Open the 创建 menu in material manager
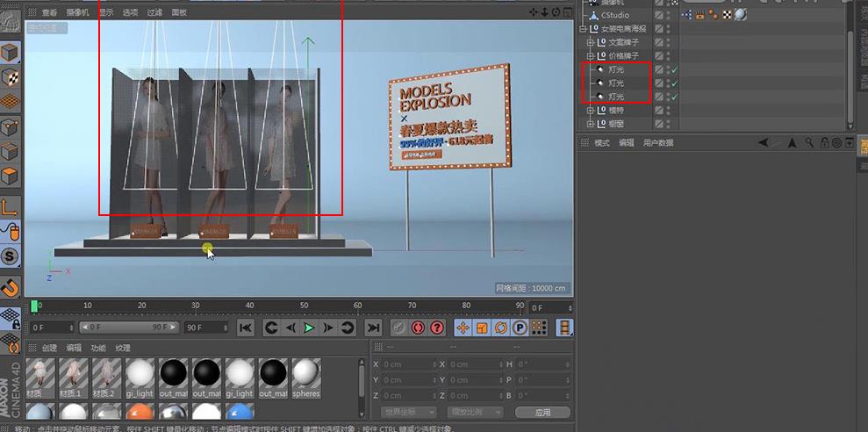The height and width of the screenshot is (432, 868). click(49, 348)
